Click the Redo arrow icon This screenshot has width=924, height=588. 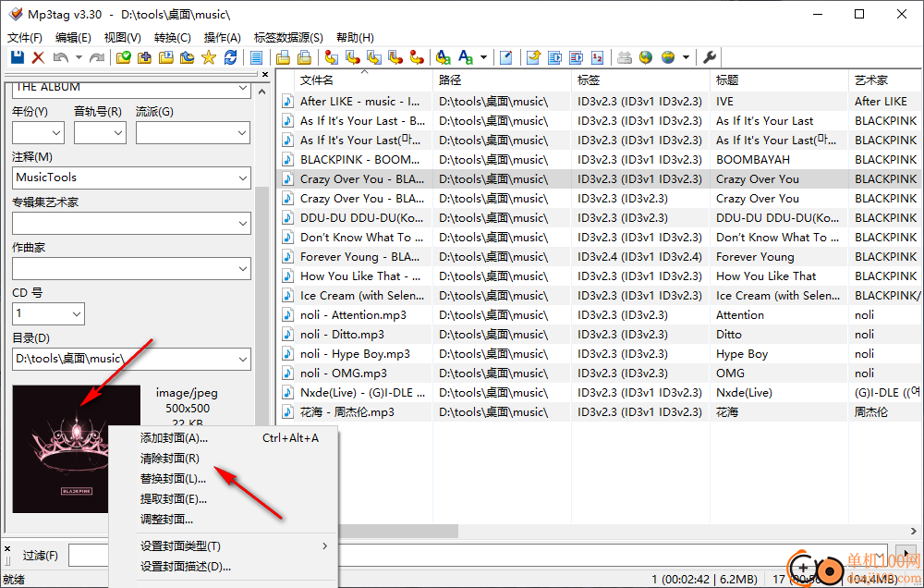pyautogui.click(x=97, y=57)
